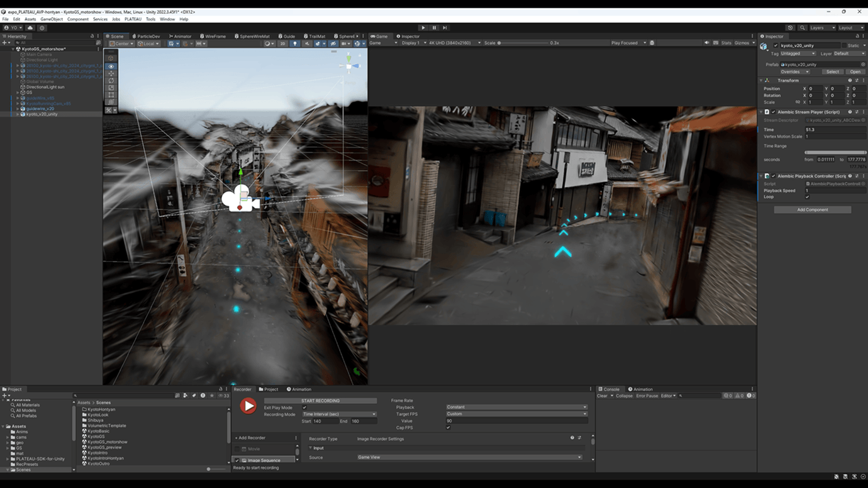Uncheck the Exit Play Mode checkbox
Viewport: 868px width, 488px height.
point(304,408)
